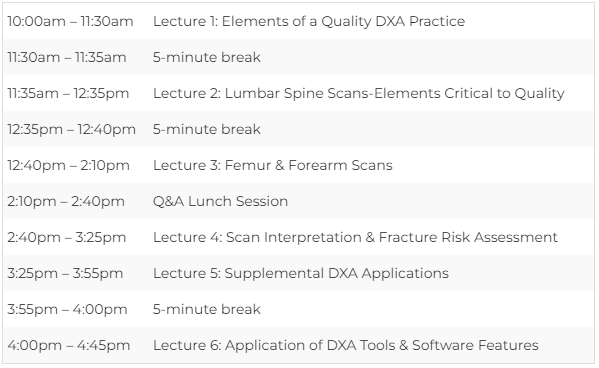Select Lecture 1: Elements of a Quality DXA Practice

tap(309, 21)
